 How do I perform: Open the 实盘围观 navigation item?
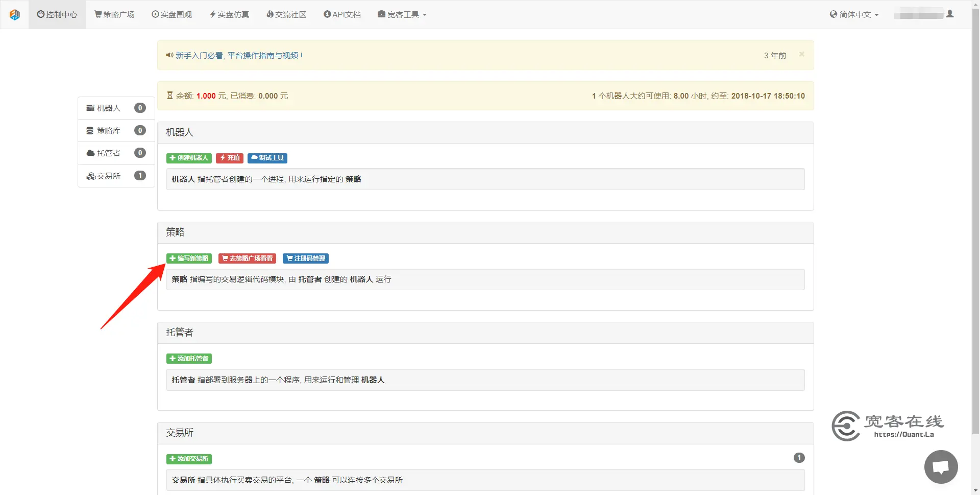(x=171, y=14)
